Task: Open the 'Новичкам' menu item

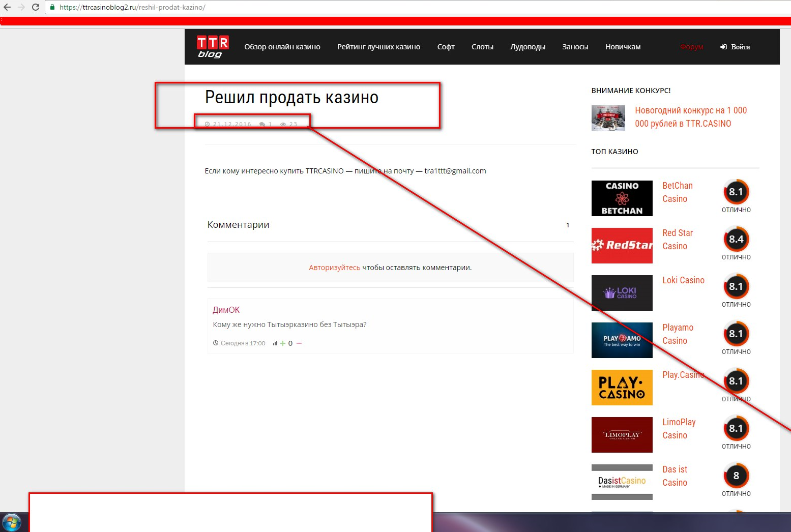Action: coord(623,47)
